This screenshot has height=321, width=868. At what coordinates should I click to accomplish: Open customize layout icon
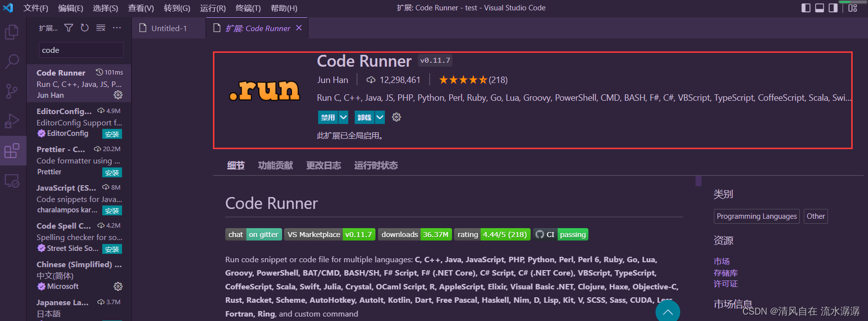pos(853,8)
